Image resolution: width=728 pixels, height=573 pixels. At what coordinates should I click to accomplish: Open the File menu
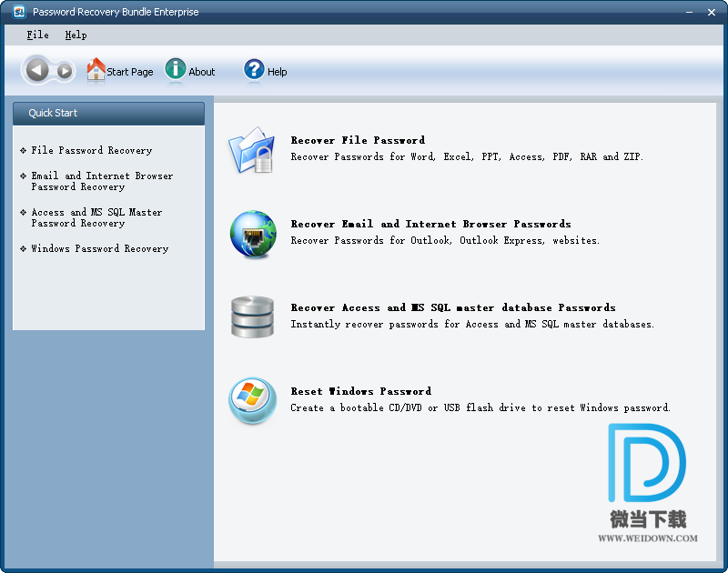(x=37, y=35)
